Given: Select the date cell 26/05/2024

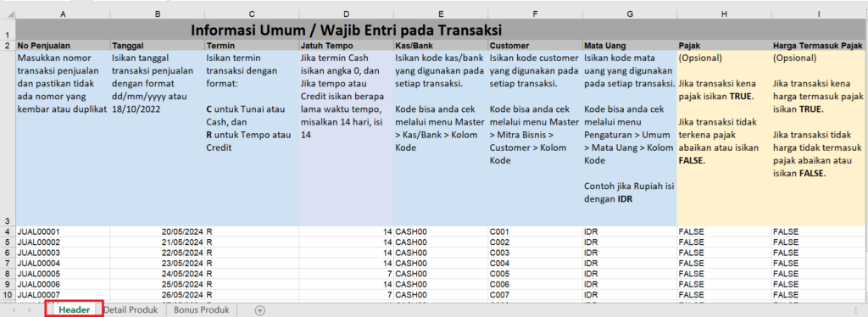Looking at the screenshot, I should pos(157,295).
